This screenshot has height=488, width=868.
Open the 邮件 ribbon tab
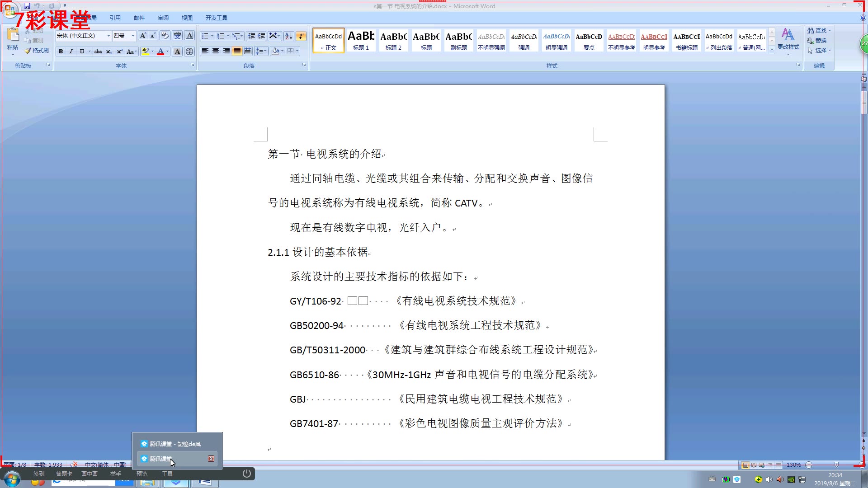tap(139, 18)
